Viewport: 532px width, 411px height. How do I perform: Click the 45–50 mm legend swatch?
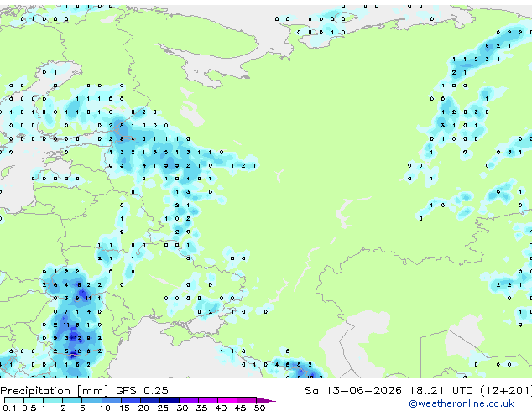[247, 400]
